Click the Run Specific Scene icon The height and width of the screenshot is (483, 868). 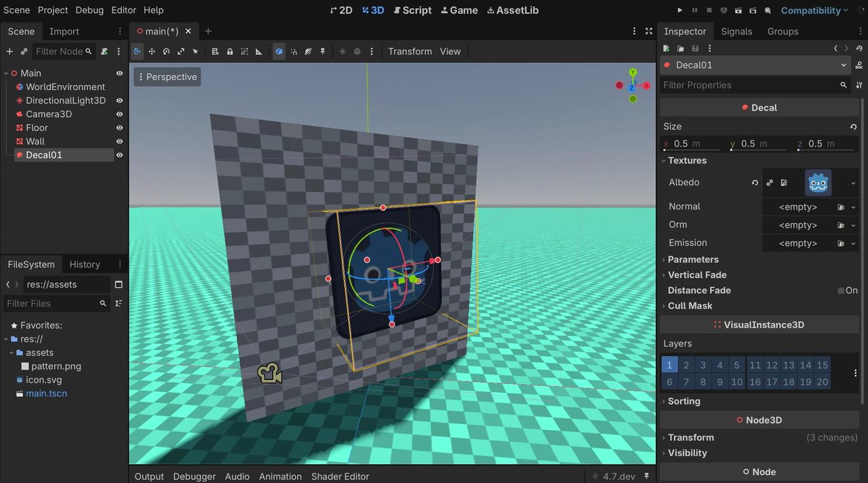pos(753,10)
